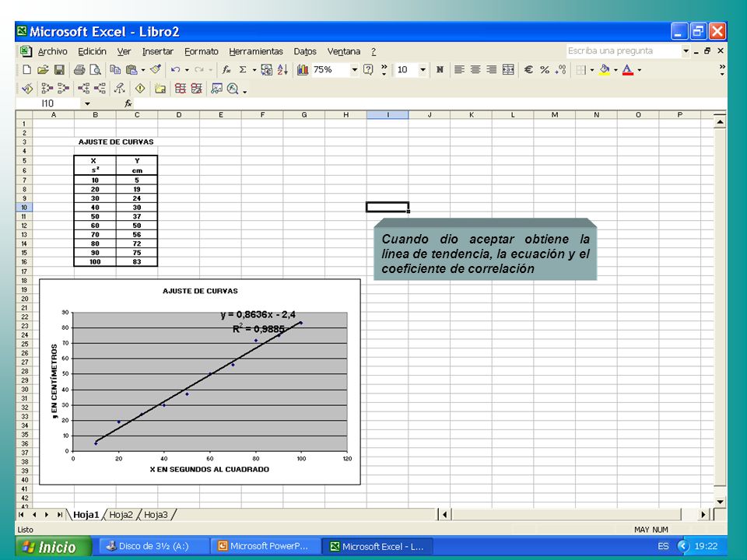
Task: Circle invalid data icon
Action: 180,89
